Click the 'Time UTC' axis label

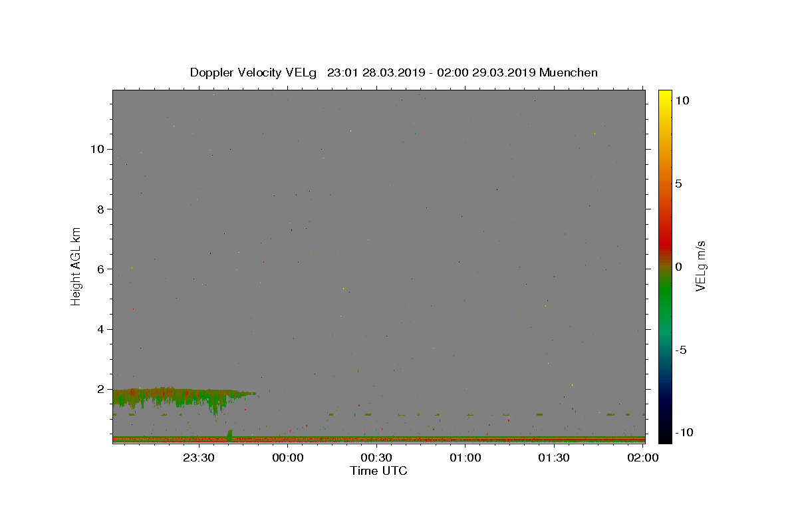click(378, 471)
